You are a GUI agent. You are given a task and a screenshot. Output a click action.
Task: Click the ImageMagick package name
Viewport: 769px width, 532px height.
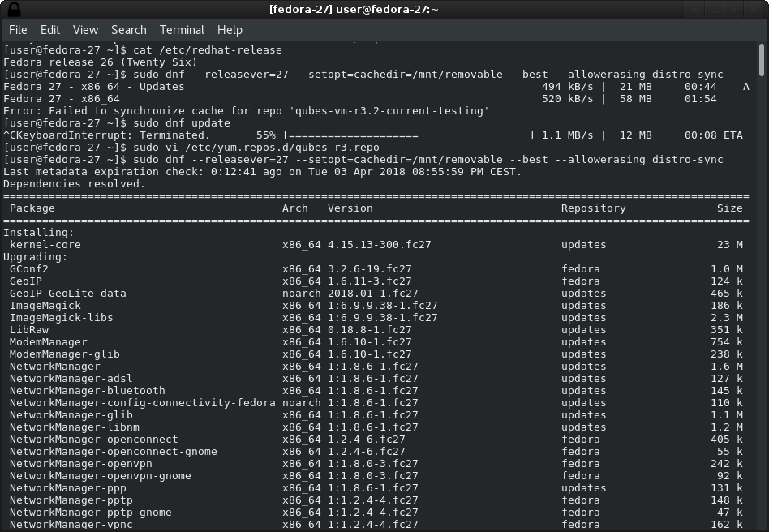(45, 306)
